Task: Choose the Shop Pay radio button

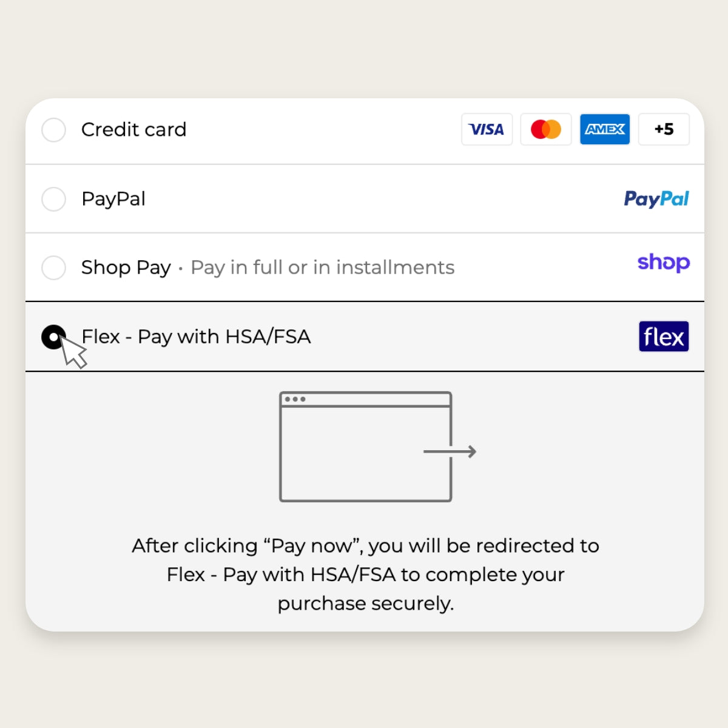Action: pos(54,268)
